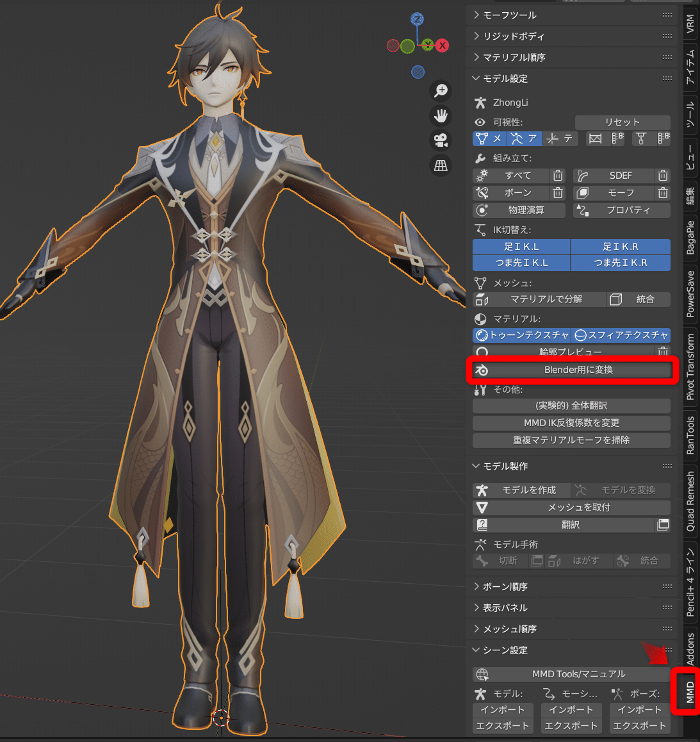Open the アイテム sidebar tab

[x=690, y=69]
